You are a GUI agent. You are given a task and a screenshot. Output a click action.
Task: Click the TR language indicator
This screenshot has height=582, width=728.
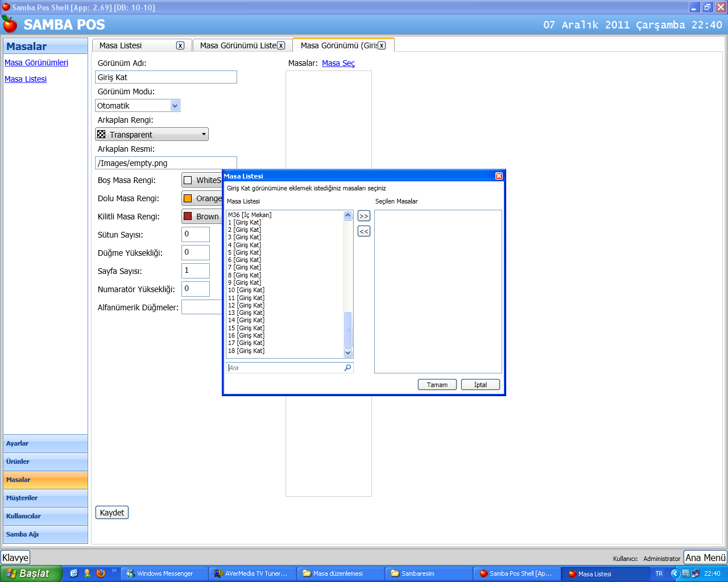coord(659,573)
